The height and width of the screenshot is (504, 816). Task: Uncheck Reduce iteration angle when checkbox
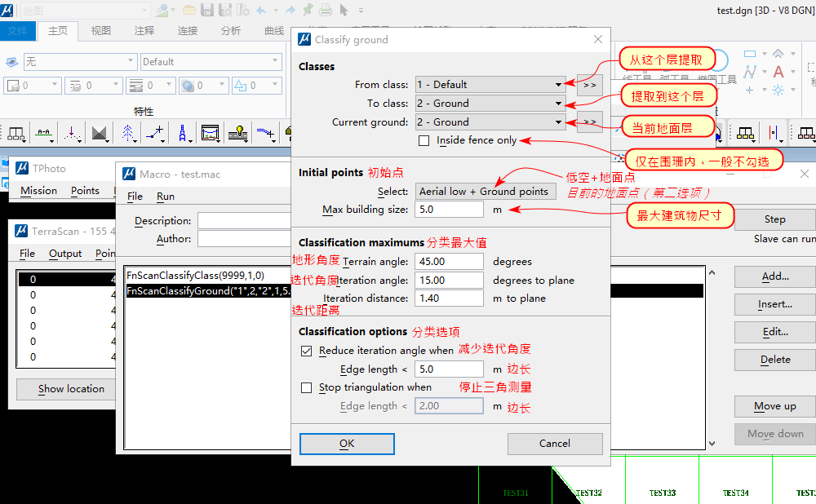pyautogui.click(x=307, y=351)
